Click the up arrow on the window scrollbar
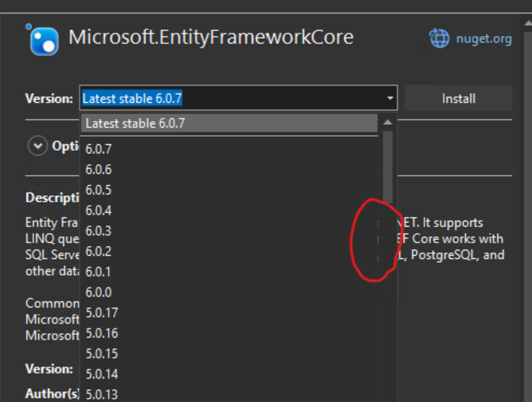 [527, 22]
